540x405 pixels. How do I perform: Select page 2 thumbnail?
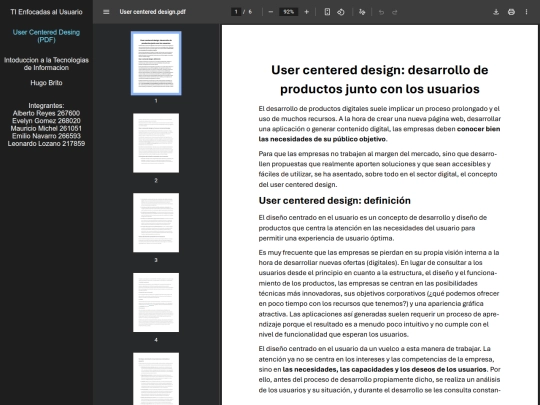click(x=156, y=143)
